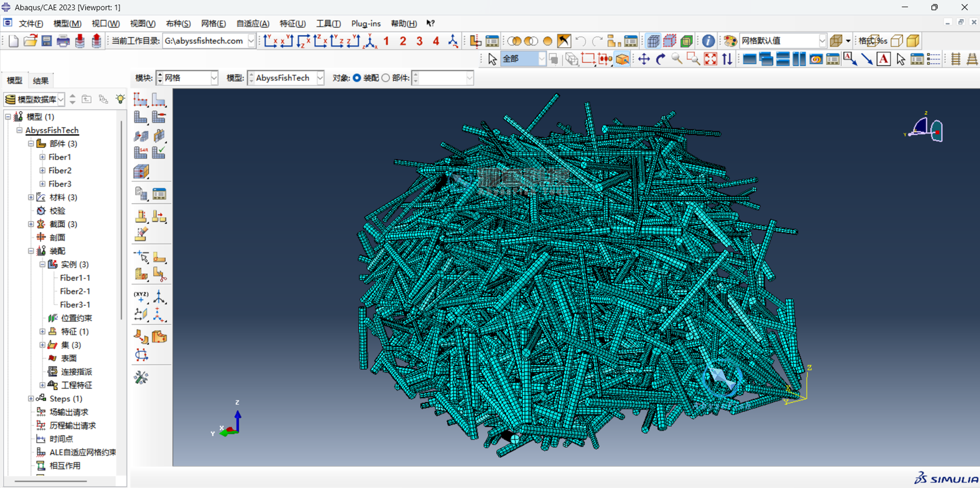Image resolution: width=980 pixels, height=488 pixels.
Task: Open the 布种(S) menu
Action: click(178, 24)
